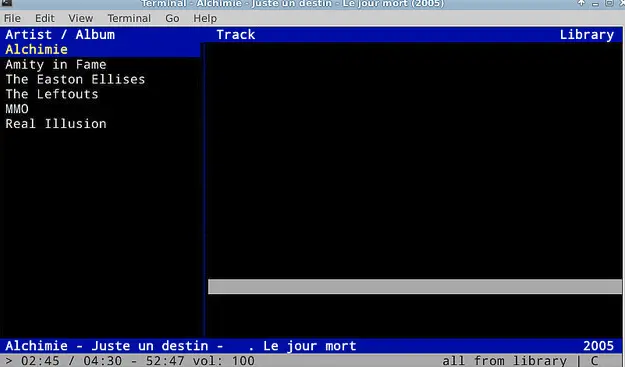Screen dimensions: 625x367
Task: Select The Leftouts artist
Action: tap(52, 94)
